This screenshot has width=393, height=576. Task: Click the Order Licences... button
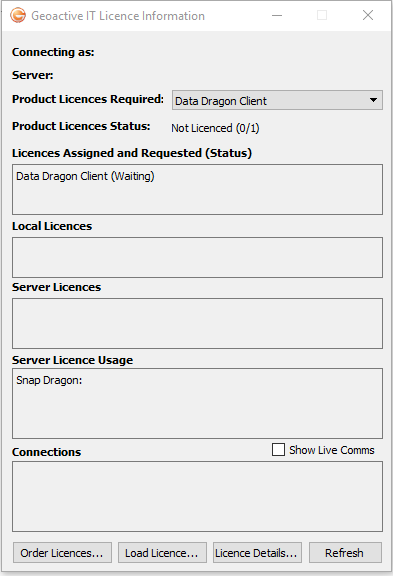click(62, 552)
